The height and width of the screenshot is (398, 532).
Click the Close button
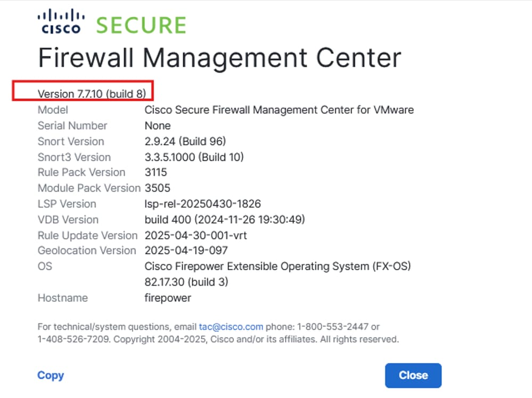click(x=413, y=375)
